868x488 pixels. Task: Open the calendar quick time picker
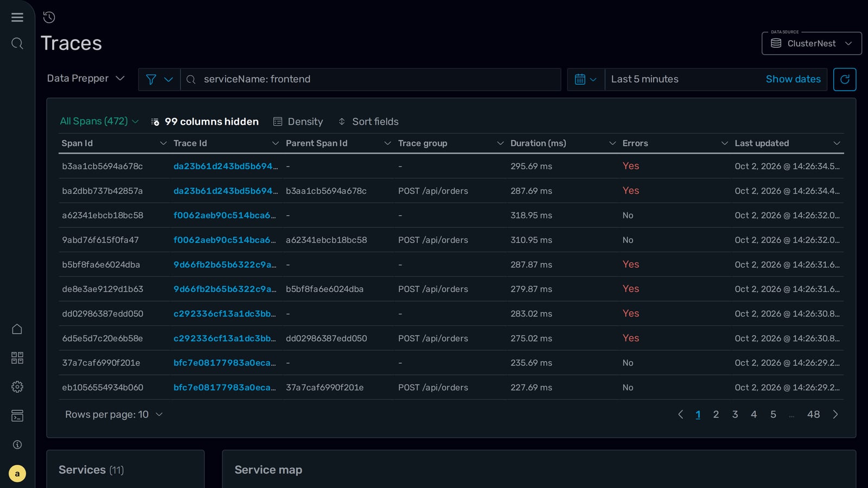[586, 79]
